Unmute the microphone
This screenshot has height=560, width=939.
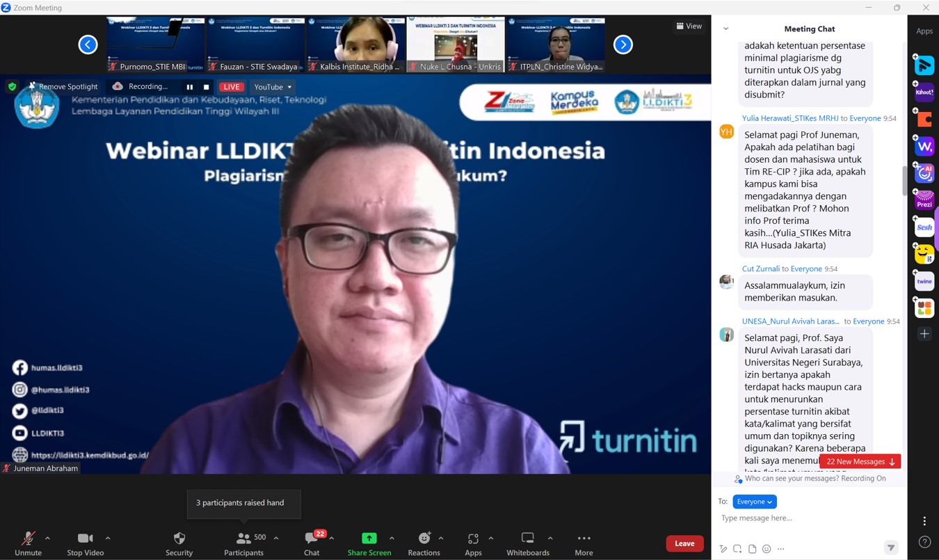pos(28,543)
